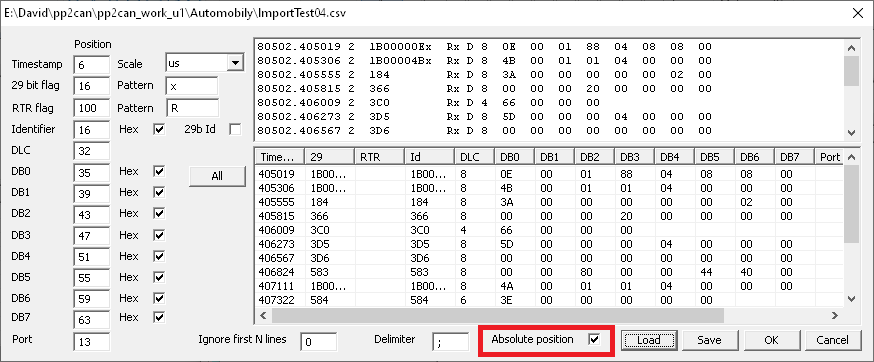Select table row with timestamp 405019

point(550,173)
